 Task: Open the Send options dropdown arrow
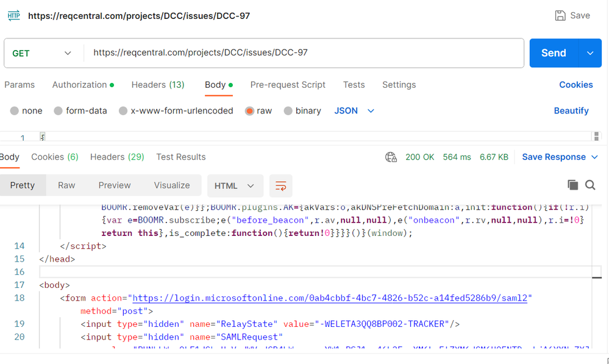pos(590,53)
